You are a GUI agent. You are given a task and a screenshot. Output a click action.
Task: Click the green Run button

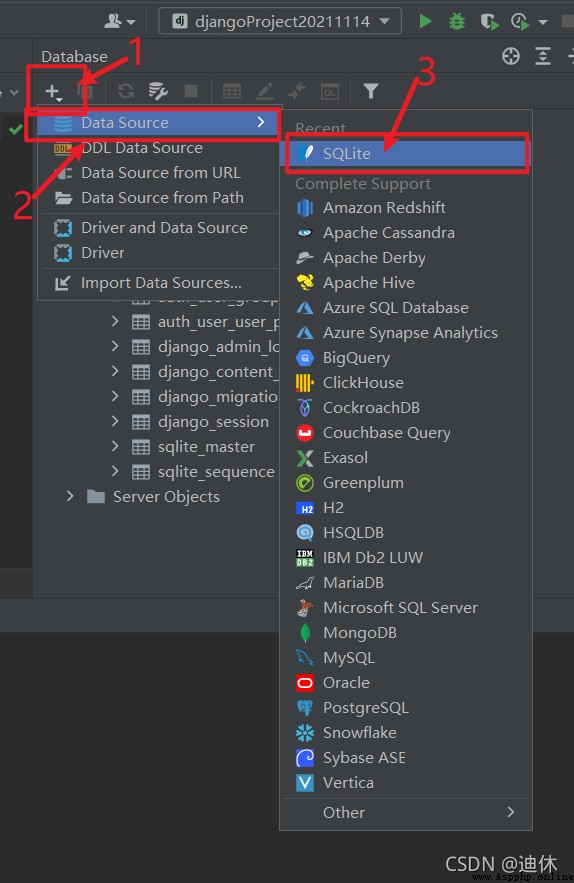click(425, 21)
